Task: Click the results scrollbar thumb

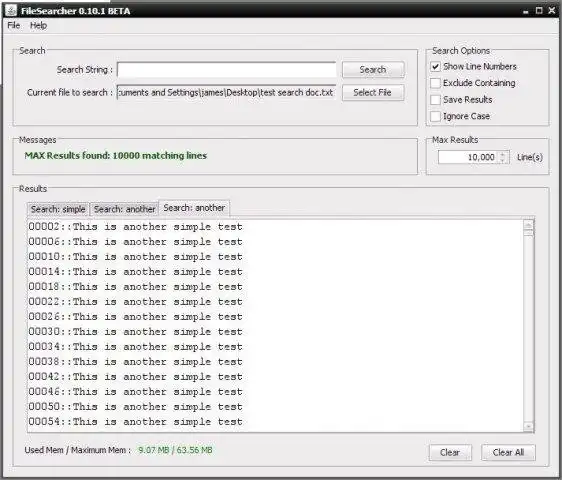Action: [x=528, y=233]
